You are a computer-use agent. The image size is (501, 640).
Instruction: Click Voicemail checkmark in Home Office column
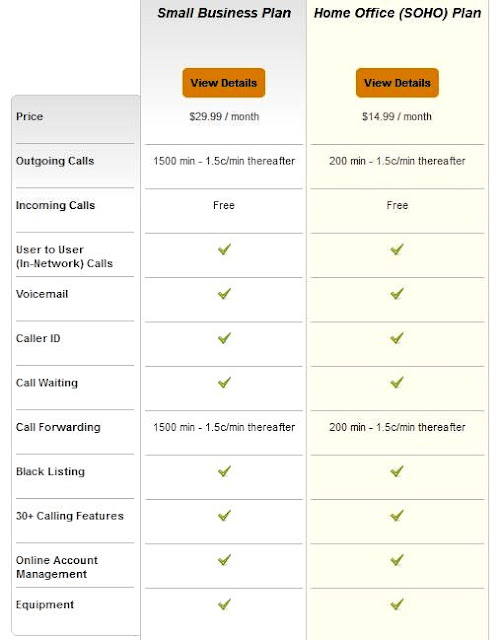(x=397, y=293)
